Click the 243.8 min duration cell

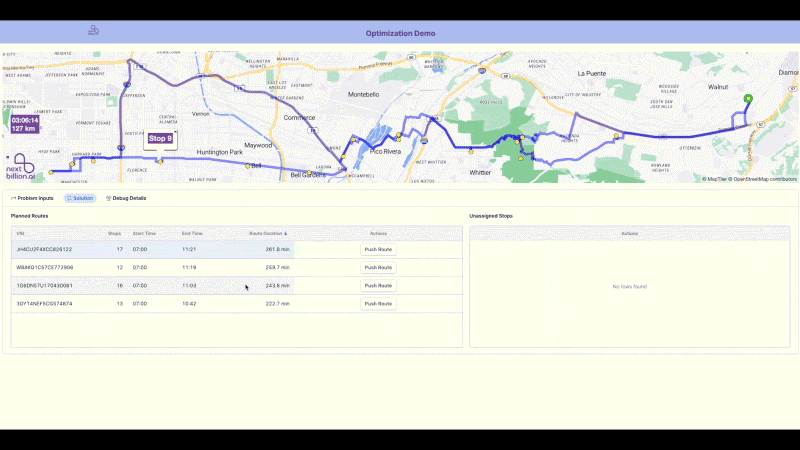pos(277,286)
